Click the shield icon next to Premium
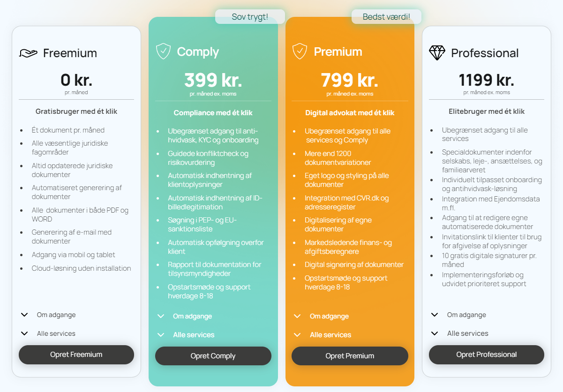563x392 pixels. [300, 52]
